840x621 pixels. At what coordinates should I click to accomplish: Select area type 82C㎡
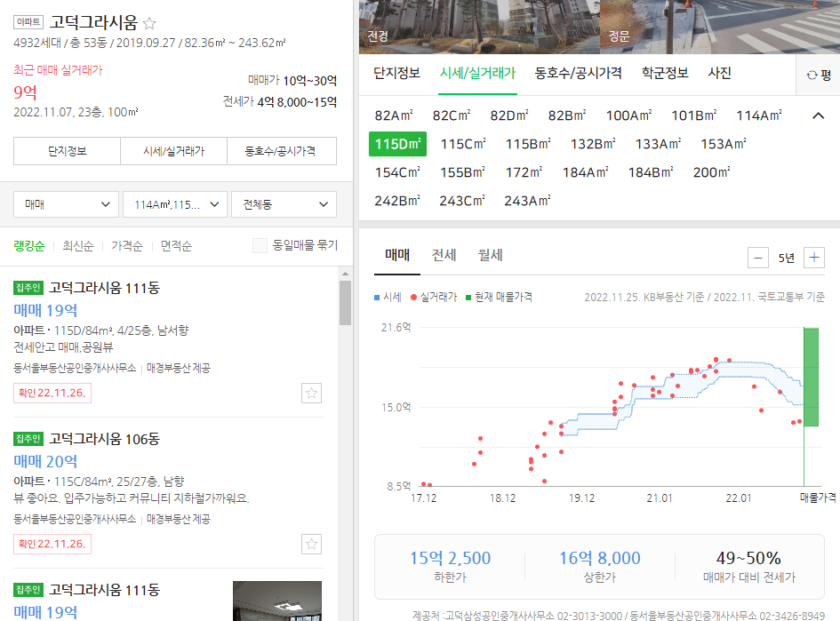[452, 115]
